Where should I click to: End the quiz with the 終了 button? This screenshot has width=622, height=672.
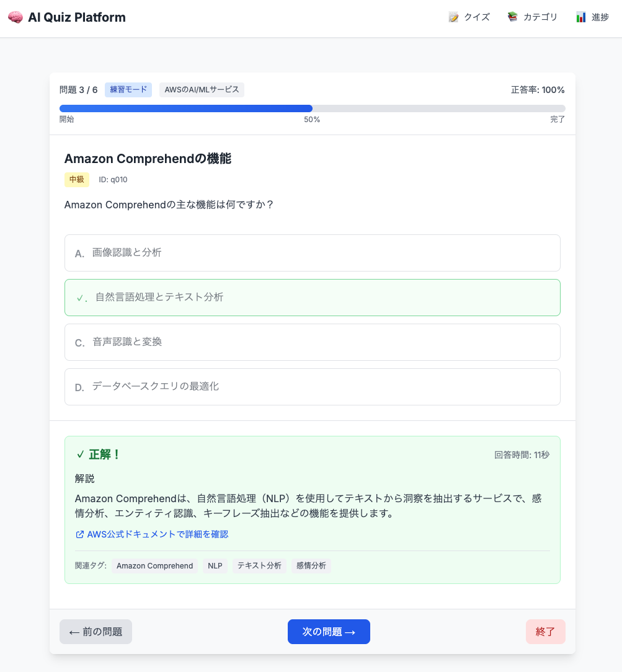tap(545, 632)
